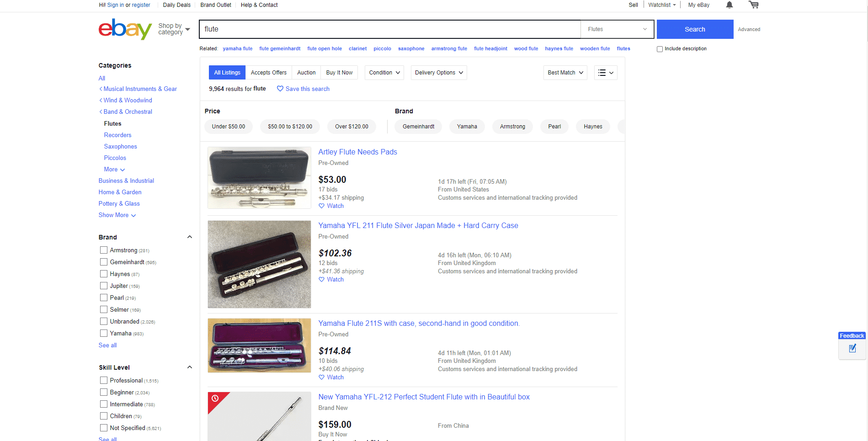Open the Delivery Options dropdown
The image size is (868, 441).
[x=439, y=73]
